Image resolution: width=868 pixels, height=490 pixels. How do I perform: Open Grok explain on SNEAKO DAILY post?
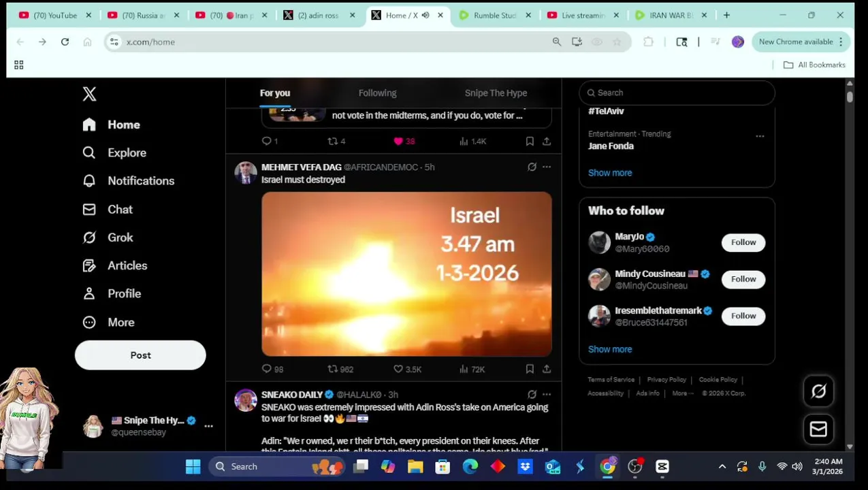[x=532, y=394]
